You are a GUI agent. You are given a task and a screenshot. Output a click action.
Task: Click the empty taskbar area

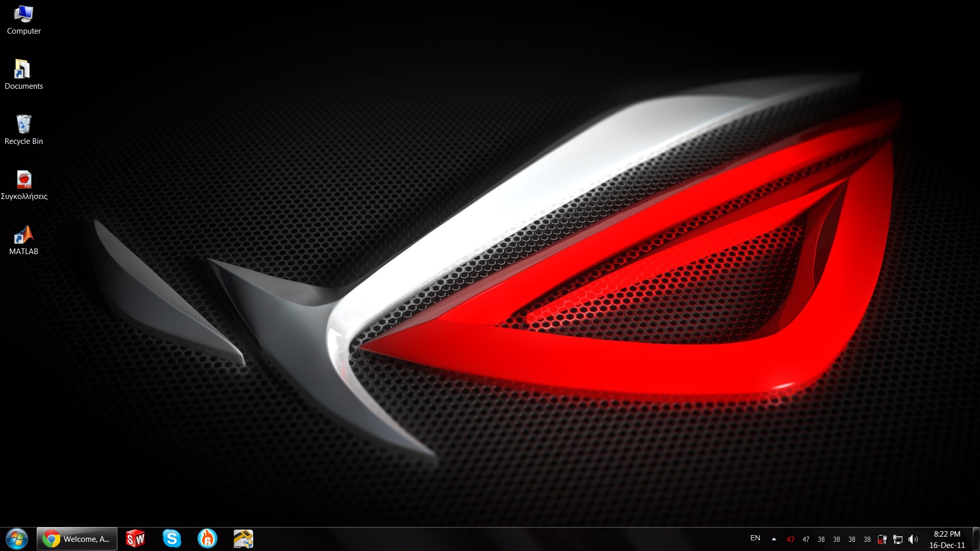(485, 539)
